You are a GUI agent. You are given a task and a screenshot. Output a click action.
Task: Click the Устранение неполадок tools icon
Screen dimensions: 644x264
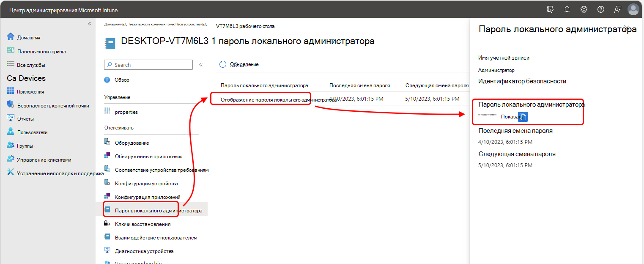click(11, 173)
